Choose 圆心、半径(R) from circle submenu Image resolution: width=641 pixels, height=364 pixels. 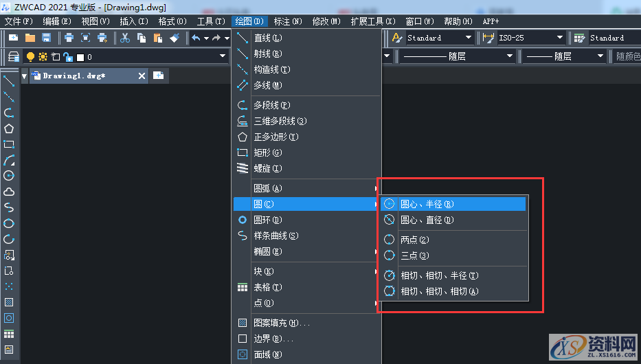[x=453, y=204]
